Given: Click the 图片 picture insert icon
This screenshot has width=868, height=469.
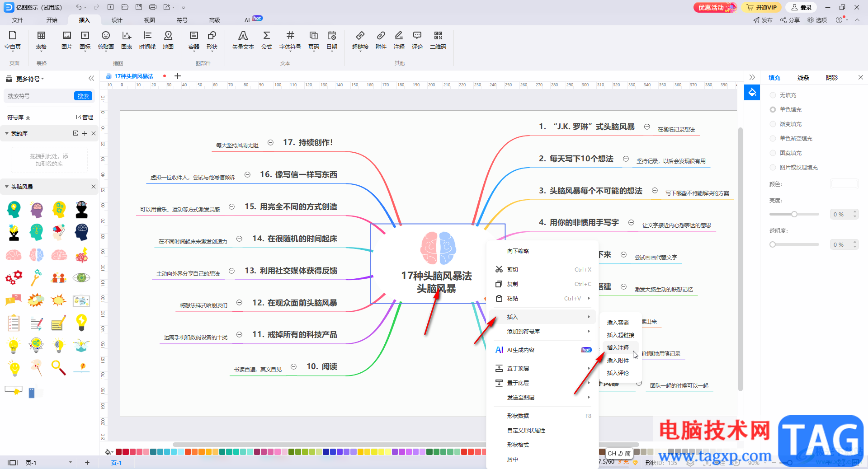Looking at the screenshot, I should point(67,40).
